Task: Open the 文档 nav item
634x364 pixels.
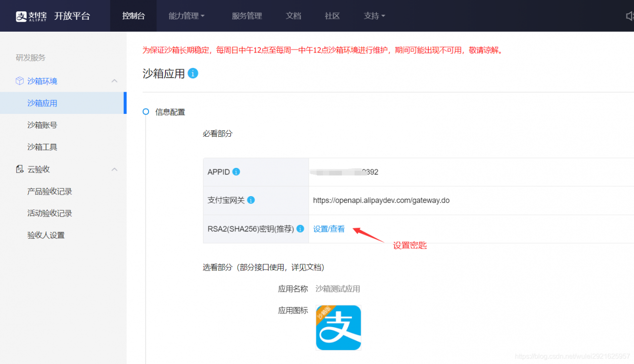Action: 293,16
